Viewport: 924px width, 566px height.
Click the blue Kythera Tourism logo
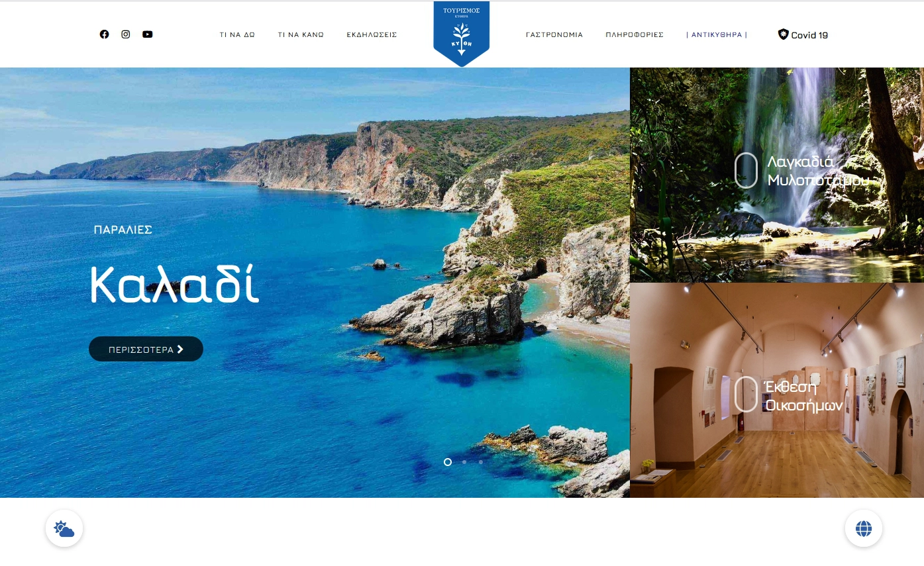click(462, 34)
